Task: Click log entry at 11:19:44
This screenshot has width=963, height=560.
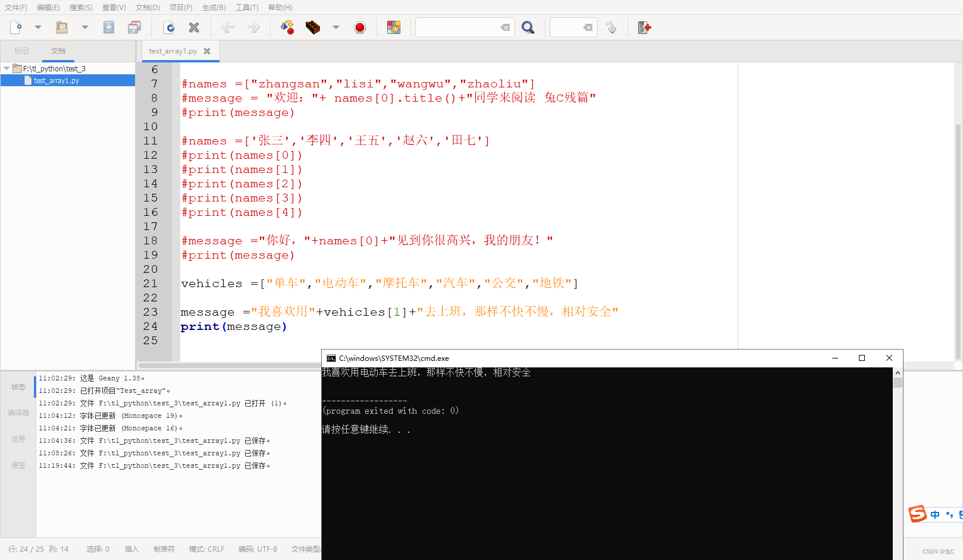Action: pyautogui.click(x=155, y=465)
